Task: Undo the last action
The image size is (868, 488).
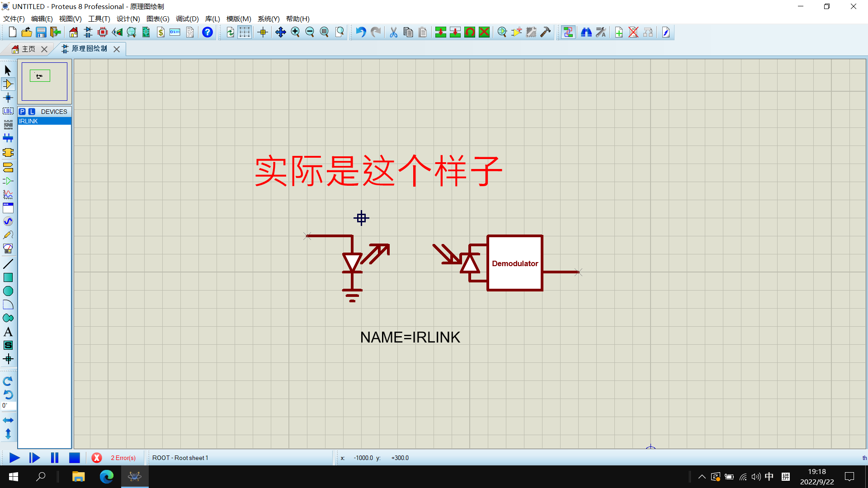Action: tap(360, 32)
